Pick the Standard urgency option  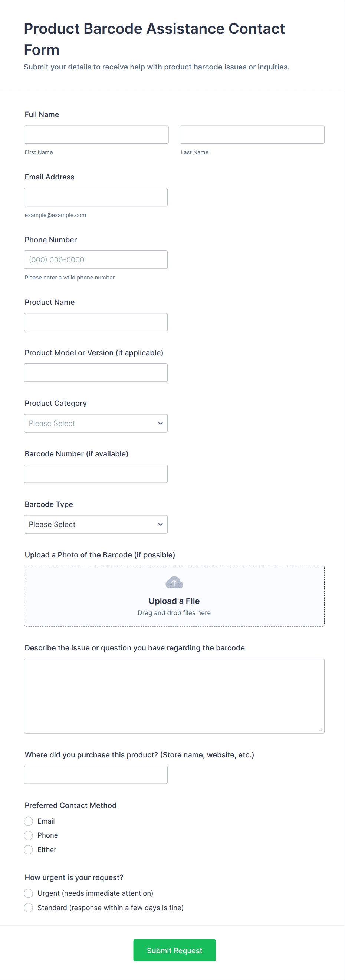point(29,908)
